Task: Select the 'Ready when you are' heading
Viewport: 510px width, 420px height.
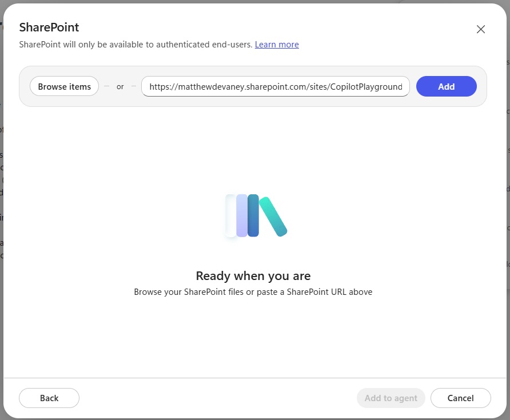Action: [253, 275]
